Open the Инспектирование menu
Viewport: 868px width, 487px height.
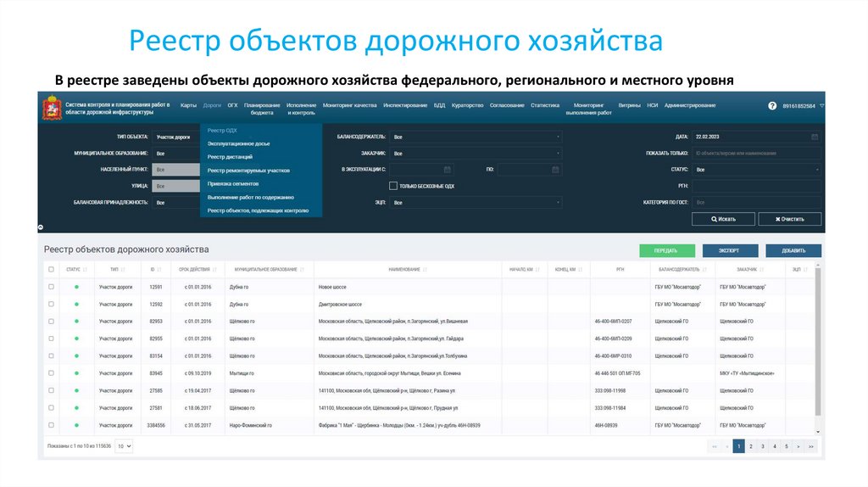pos(405,105)
